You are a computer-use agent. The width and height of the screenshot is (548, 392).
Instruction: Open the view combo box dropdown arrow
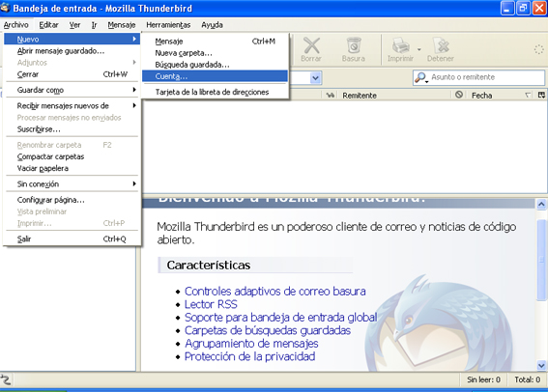pyautogui.click(x=315, y=78)
